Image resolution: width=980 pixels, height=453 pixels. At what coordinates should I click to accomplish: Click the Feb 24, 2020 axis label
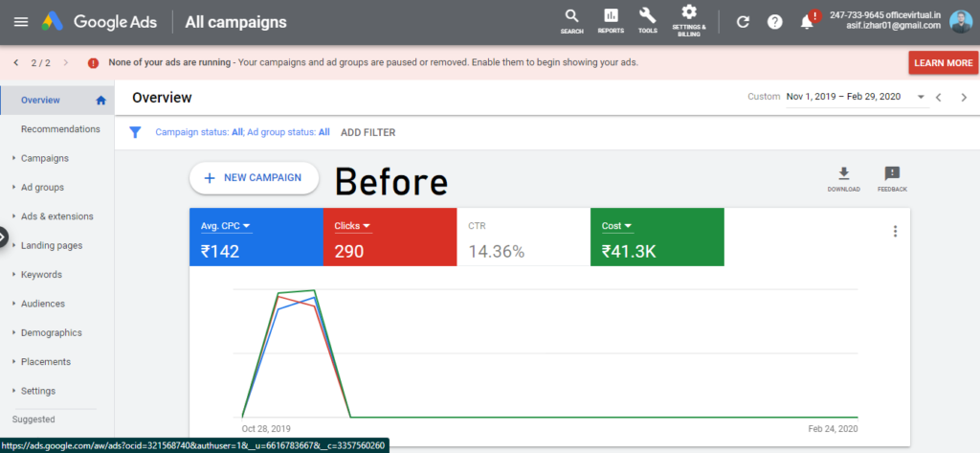tap(834, 429)
